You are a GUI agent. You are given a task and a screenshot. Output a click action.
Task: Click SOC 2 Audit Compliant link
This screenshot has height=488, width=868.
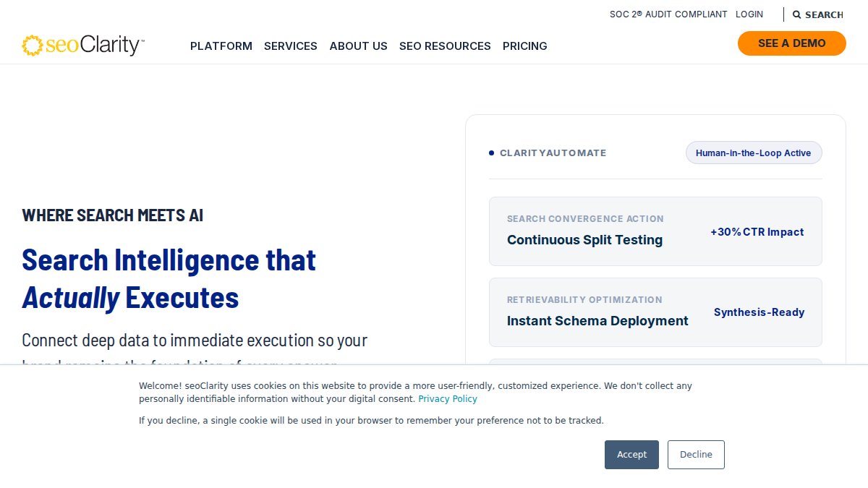(668, 14)
